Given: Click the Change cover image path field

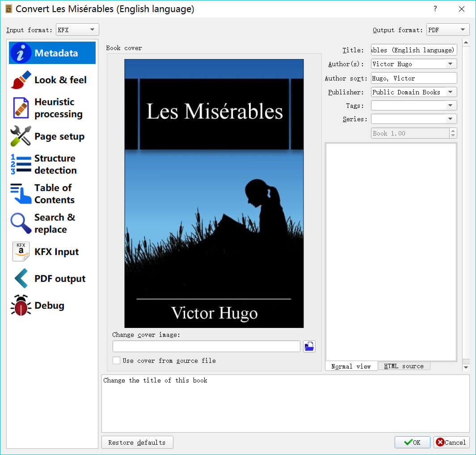Looking at the screenshot, I should pyautogui.click(x=206, y=346).
